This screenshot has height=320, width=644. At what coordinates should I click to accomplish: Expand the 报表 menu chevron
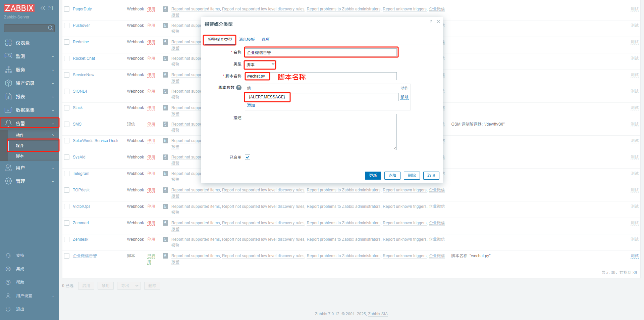[x=53, y=97]
